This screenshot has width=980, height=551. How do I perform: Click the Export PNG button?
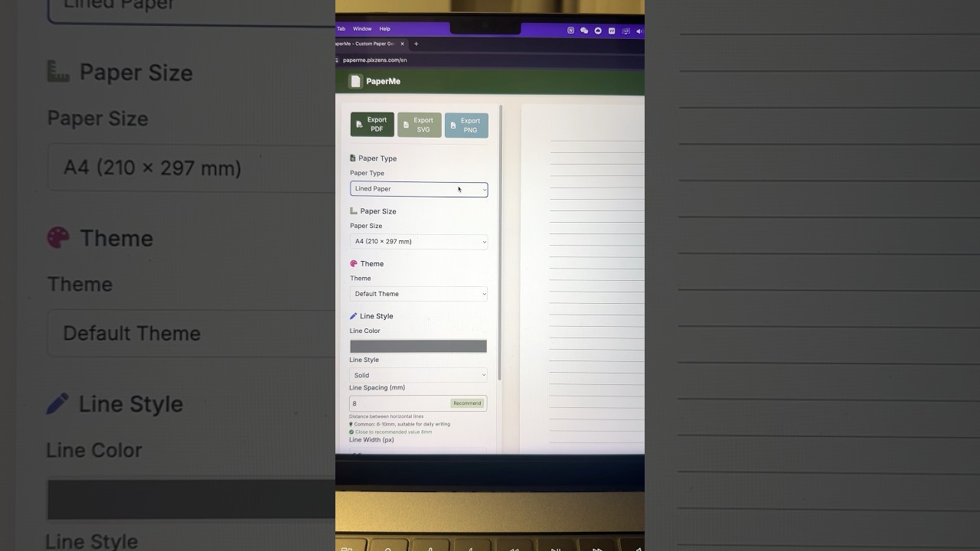(x=466, y=126)
